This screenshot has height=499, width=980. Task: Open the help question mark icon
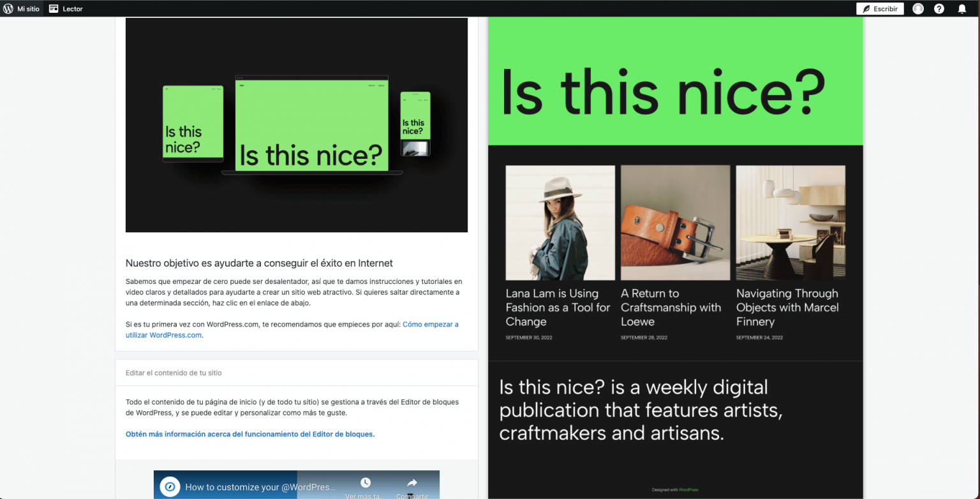(x=939, y=9)
